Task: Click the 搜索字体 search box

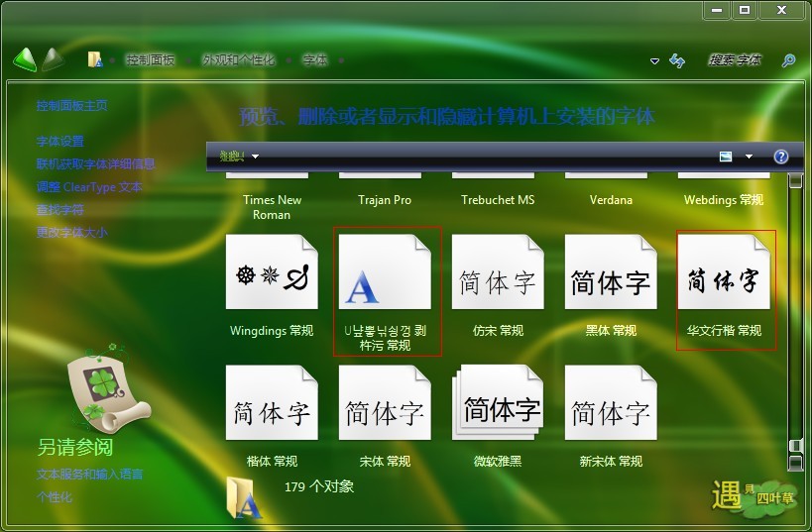Action: 736,60
